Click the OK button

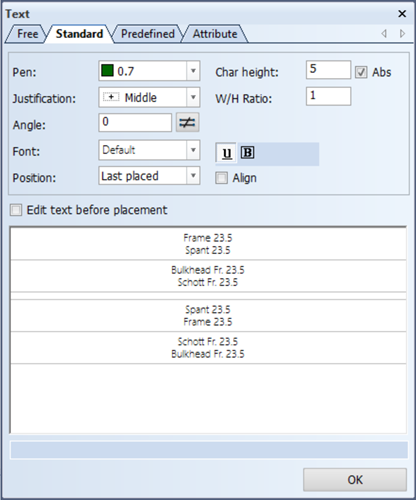(355, 480)
